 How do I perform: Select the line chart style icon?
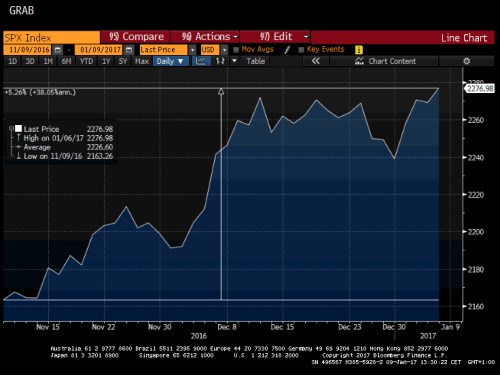click(201, 61)
